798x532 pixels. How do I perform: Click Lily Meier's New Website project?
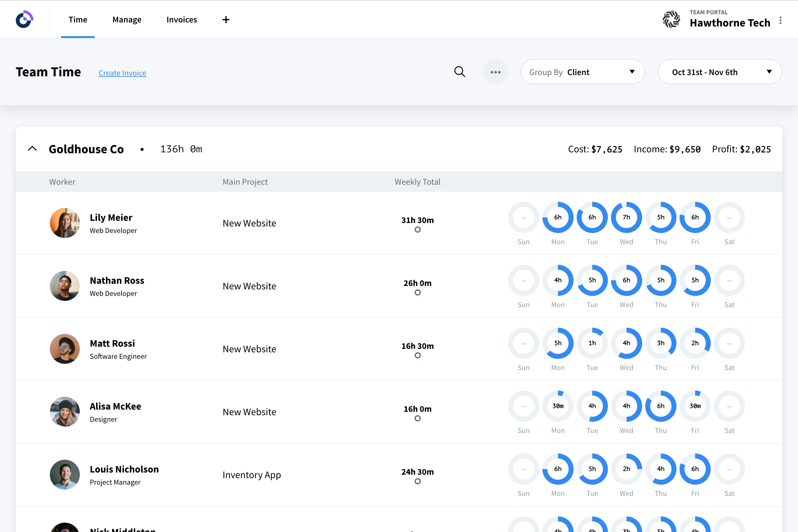pyautogui.click(x=249, y=223)
